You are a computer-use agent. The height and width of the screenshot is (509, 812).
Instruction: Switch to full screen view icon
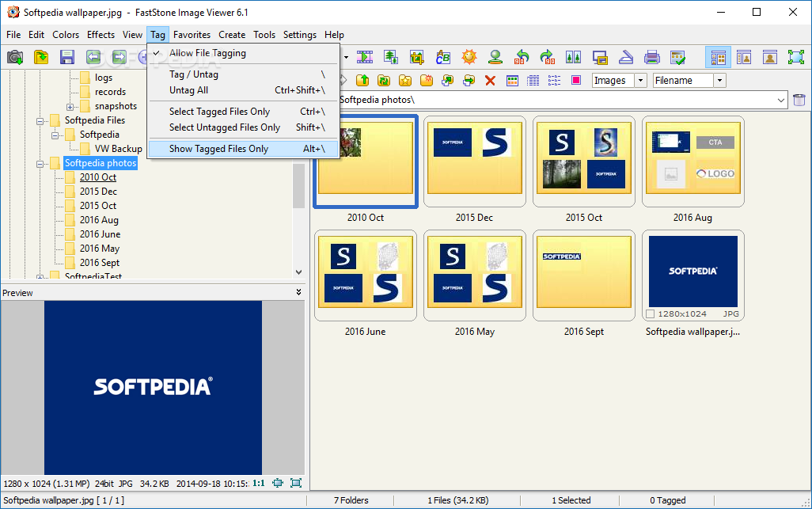pos(796,57)
